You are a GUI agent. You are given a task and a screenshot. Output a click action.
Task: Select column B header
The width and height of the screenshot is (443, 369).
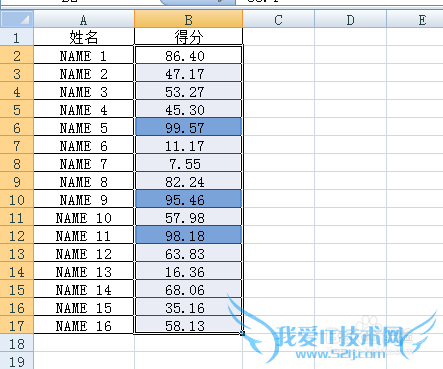[x=188, y=19]
